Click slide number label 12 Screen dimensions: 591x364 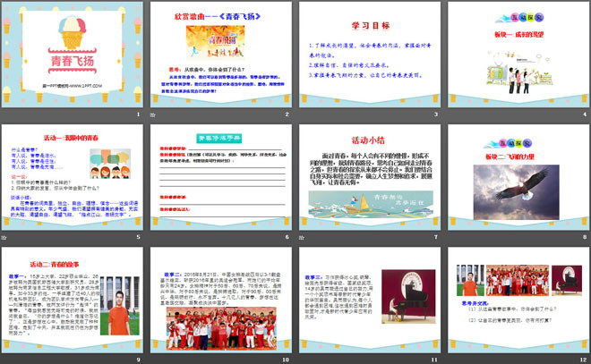point(584,360)
